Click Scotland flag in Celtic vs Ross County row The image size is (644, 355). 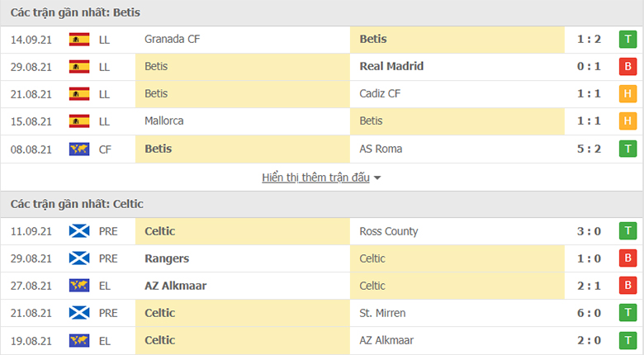point(79,231)
